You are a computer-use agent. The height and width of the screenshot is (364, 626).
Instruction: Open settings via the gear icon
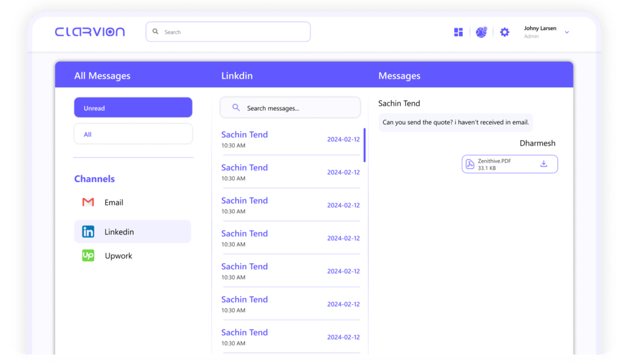(504, 32)
